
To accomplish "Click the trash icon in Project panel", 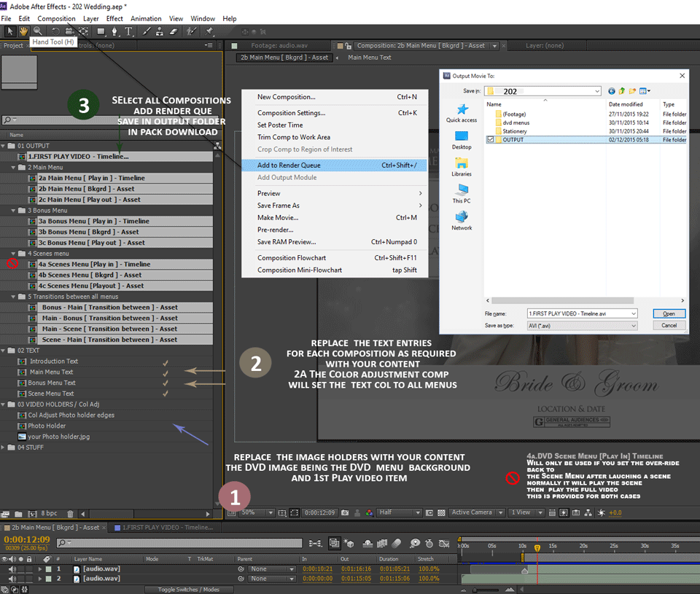I will 70,514.
